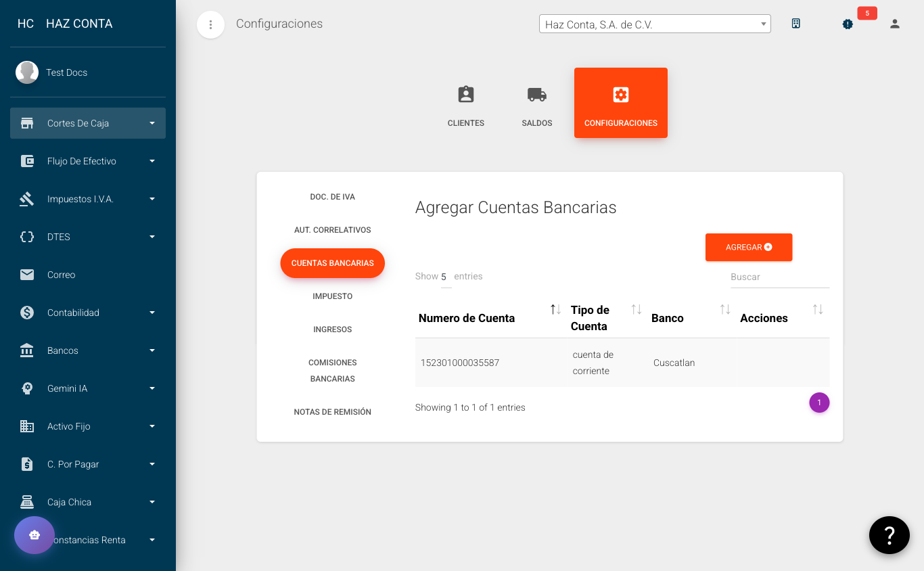Screen dimensions: 924x571
Task: Click the AGREGAR button
Action: coord(749,247)
